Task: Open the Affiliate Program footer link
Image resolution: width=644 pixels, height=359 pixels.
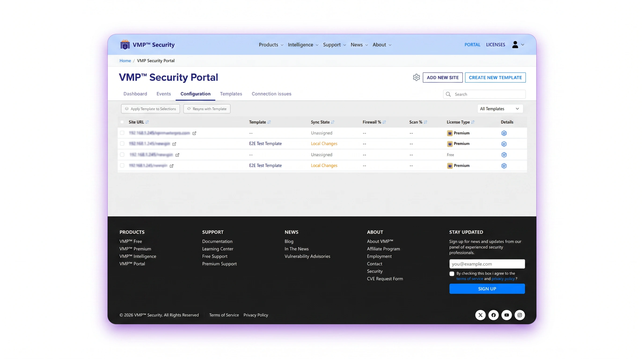Action: (383, 249)
